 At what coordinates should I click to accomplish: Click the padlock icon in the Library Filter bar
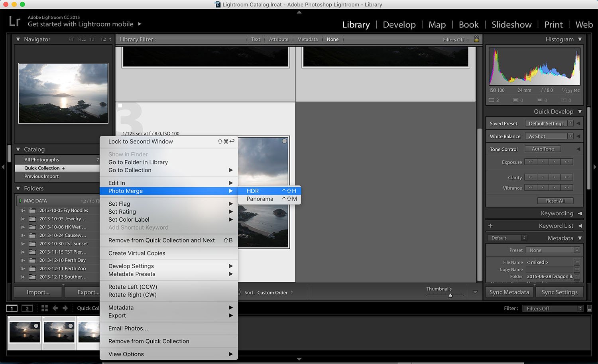(x=476, y=39)
